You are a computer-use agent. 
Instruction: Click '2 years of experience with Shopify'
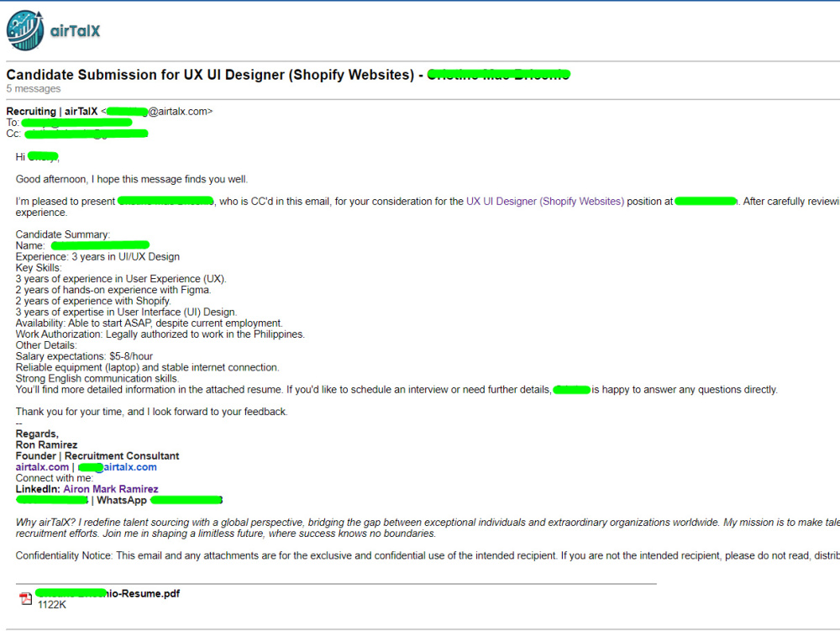click(93, 301)
